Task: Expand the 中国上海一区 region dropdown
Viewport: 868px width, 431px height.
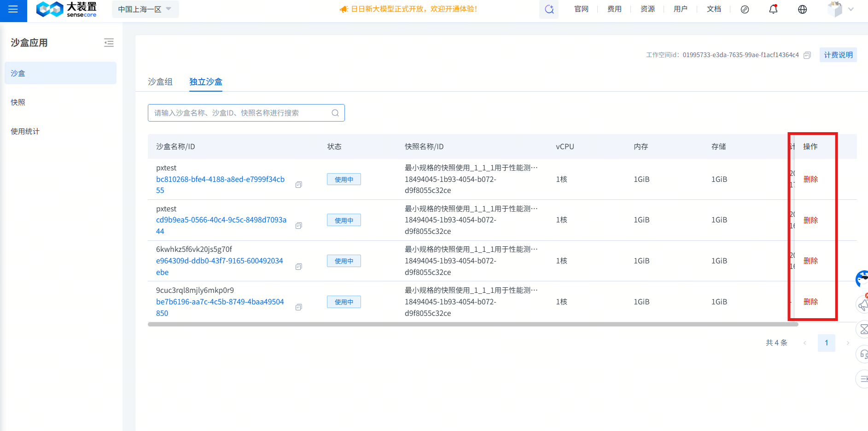Action: [x=145, y=9]
